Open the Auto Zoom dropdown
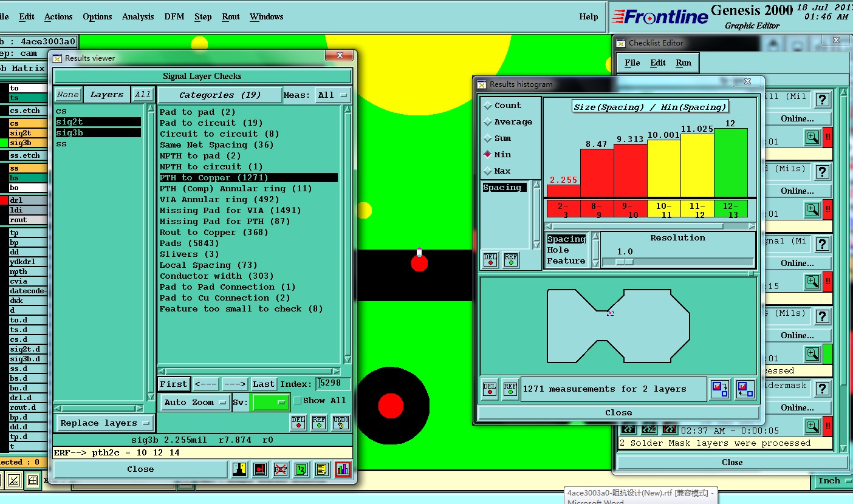The image size is (853, 504). click(196, 402)
